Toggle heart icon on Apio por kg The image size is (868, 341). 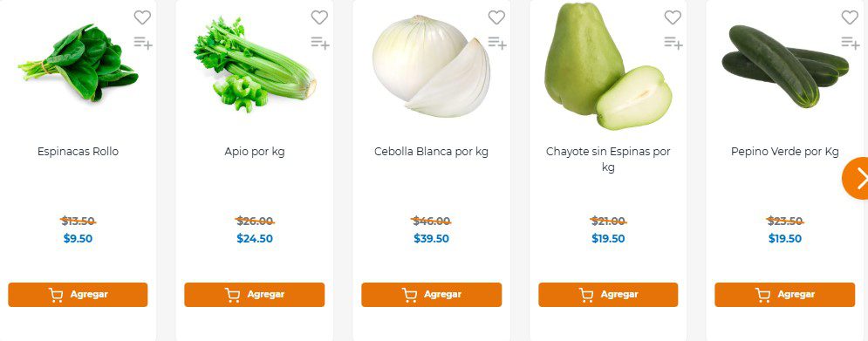(x=319, y=17)
